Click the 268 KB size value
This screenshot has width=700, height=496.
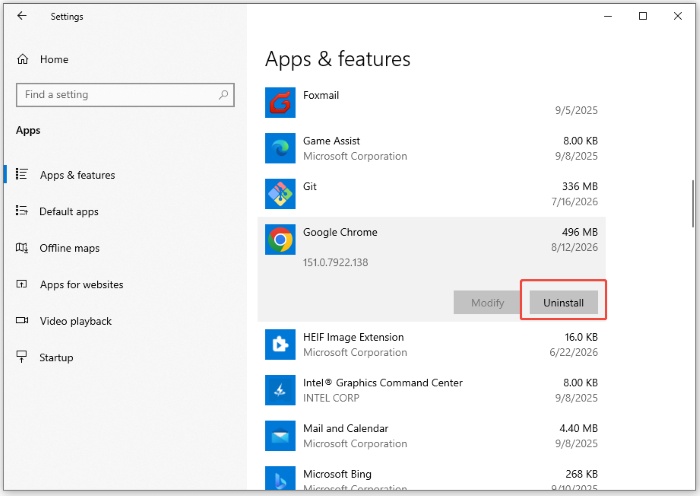click(581, 474)
